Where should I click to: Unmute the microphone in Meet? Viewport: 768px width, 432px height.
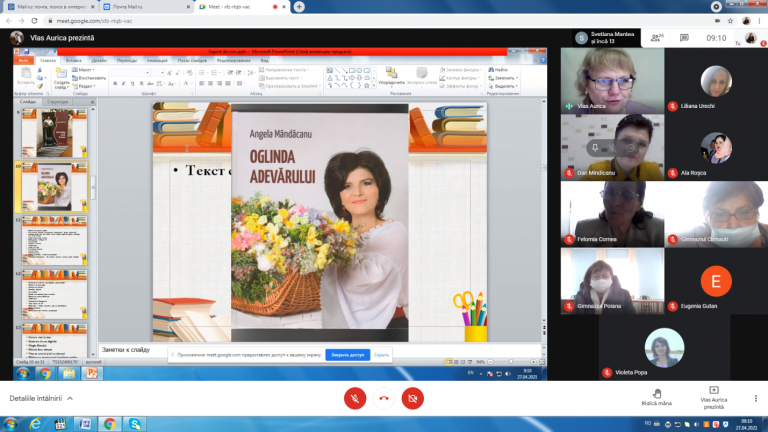[354, 398]
